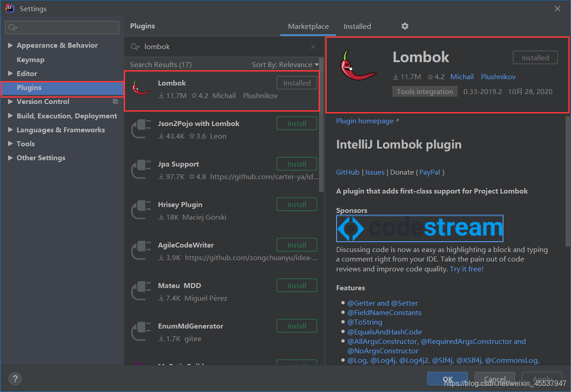Click the plugins settings gear icon

[x=405, y=26]
